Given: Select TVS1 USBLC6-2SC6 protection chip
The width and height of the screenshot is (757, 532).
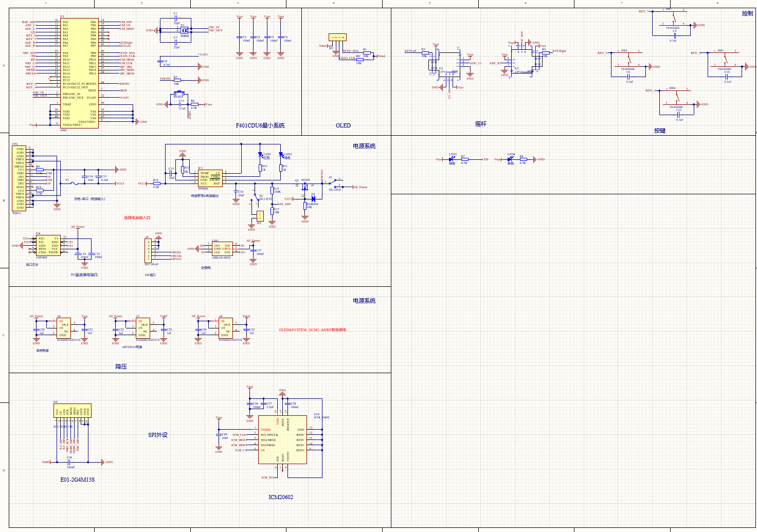Looking at the screenshot, I should click(222, 249).
